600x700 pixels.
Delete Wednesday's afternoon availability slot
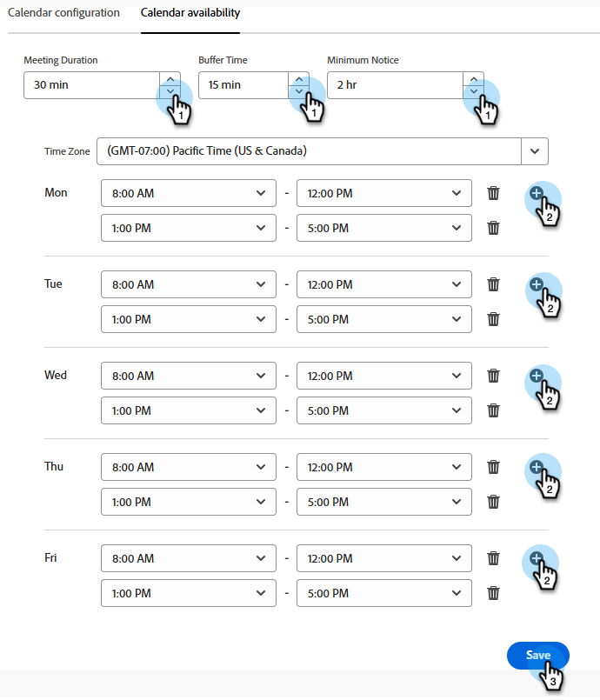pos(493,410)
